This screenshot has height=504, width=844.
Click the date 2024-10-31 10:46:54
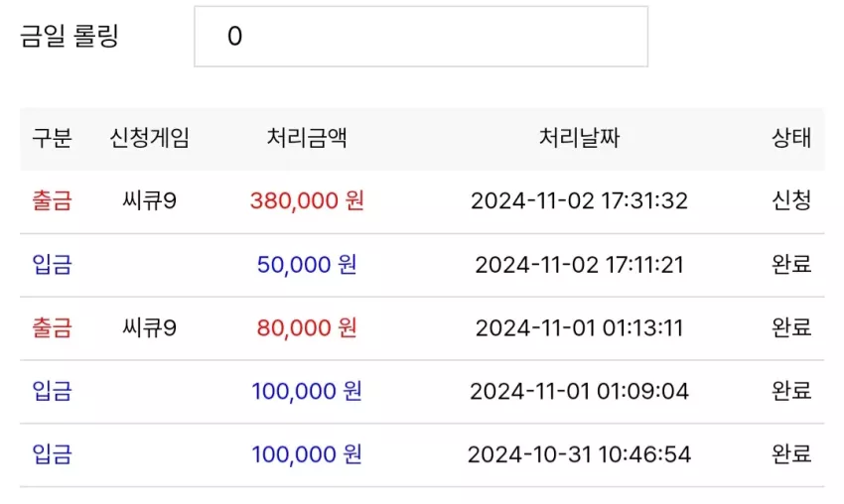(579, 454)
